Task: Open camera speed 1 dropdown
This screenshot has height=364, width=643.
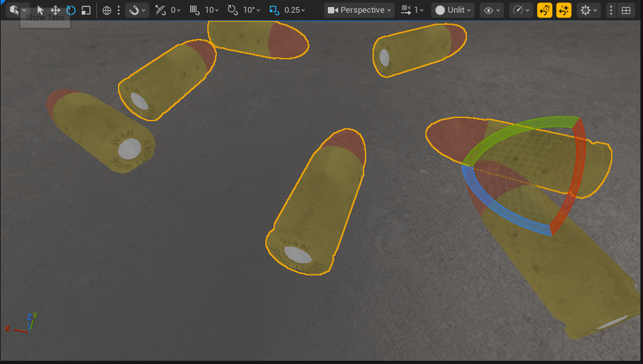Action: click(412, 10)
